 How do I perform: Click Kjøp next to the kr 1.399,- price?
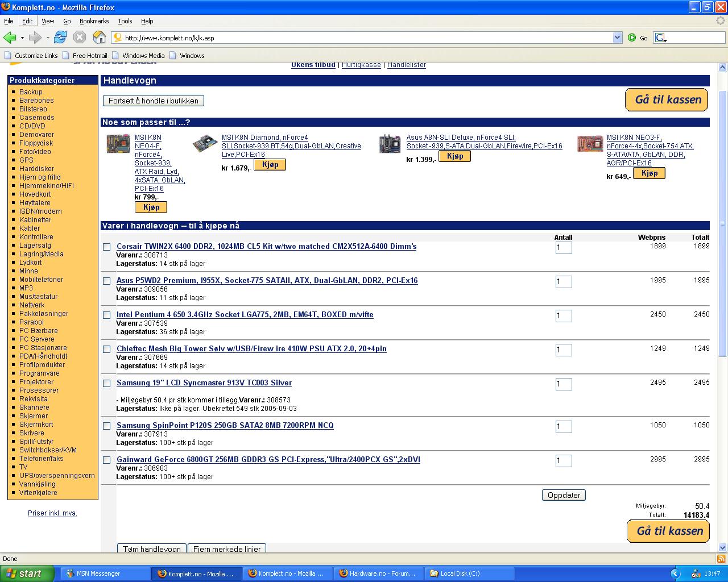454,156
